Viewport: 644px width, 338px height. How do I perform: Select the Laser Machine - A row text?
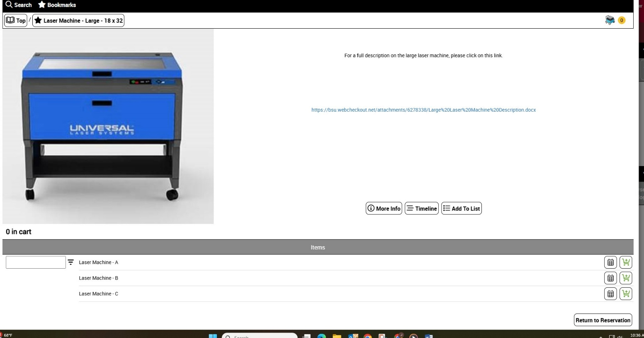[99, 262]
